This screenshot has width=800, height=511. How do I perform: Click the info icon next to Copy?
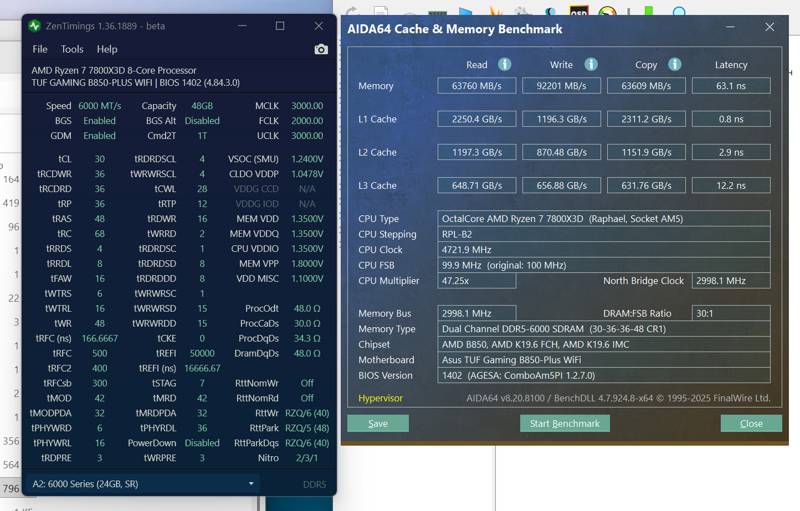tap(675, 64)
